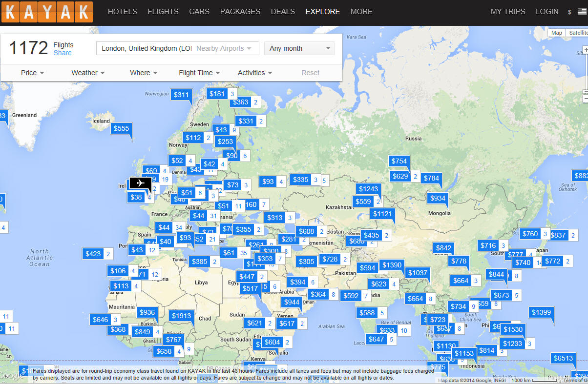
Task: Open the $1037 fare marker
Action: coord(418,273)
